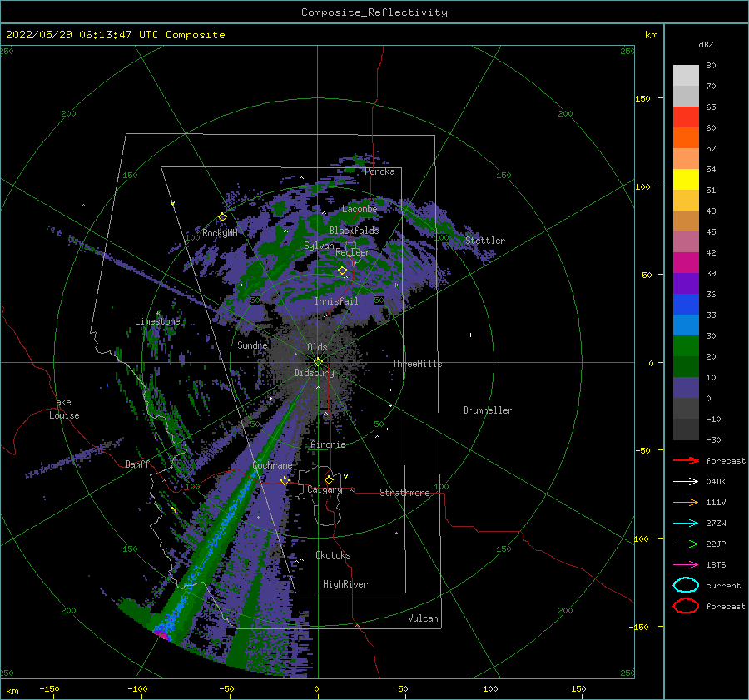
Task: Click the Cochrane label
Action: pyautogui.click(x=272, y=465)
